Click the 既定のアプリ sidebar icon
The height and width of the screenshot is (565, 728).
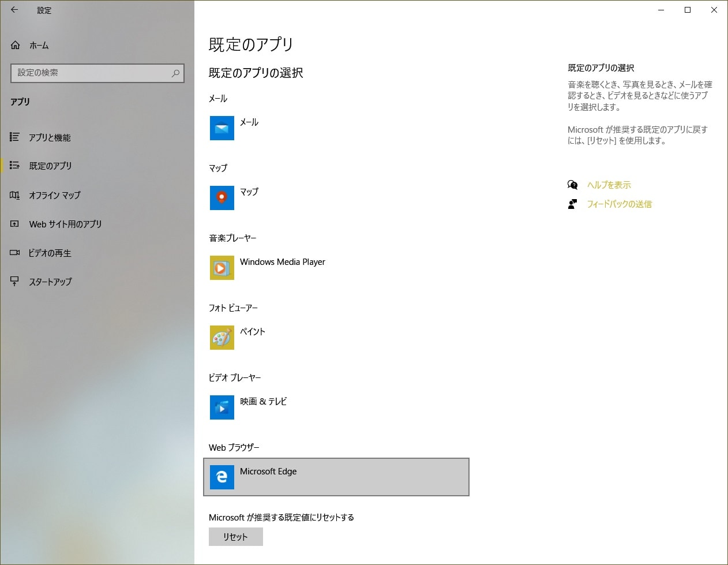[x=15, y=166]
